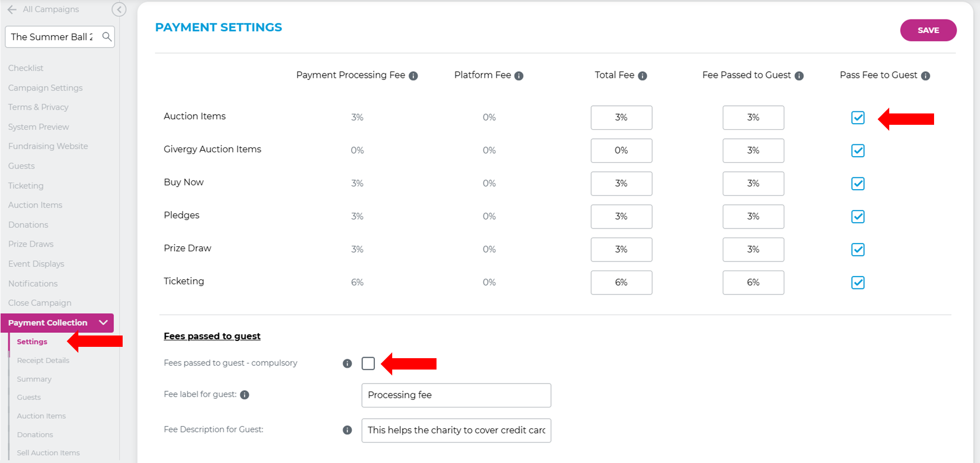Screen dimensions: 980x463
Task: Click info icon beside Payment Processing Fee
Action: 413,76
